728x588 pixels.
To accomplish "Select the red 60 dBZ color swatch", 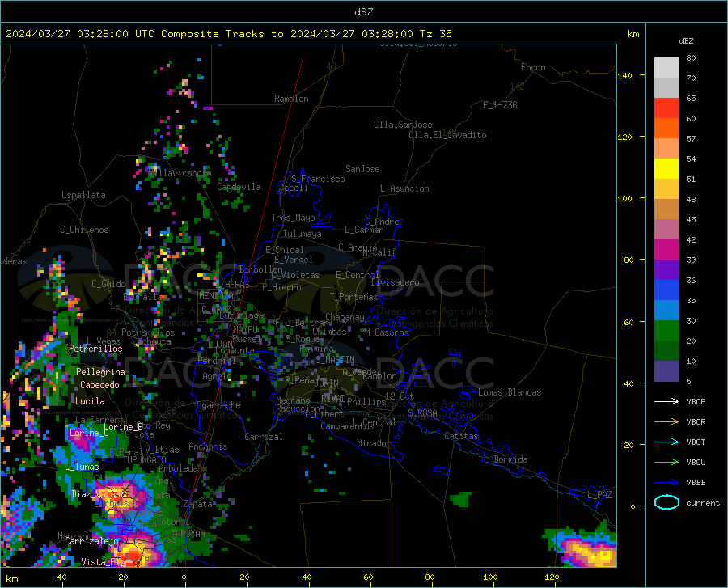I will click(667, 108).
